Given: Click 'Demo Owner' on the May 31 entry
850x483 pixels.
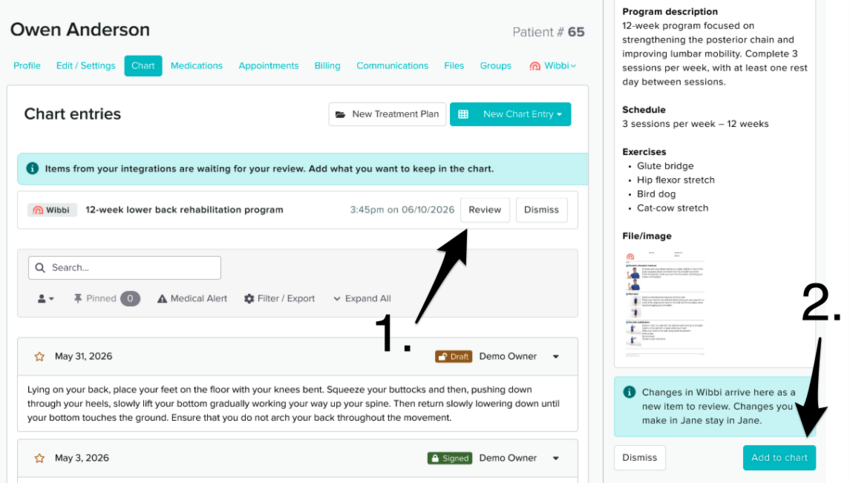Looking at the screenshot, I should tap(508, 357).
